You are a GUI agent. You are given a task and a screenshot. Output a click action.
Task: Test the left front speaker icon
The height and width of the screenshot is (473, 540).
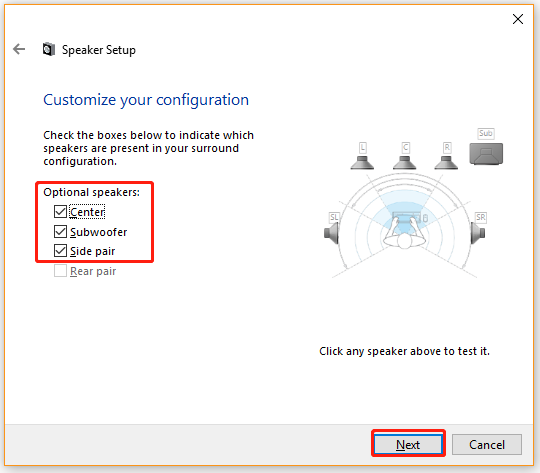tap(362, 162)
